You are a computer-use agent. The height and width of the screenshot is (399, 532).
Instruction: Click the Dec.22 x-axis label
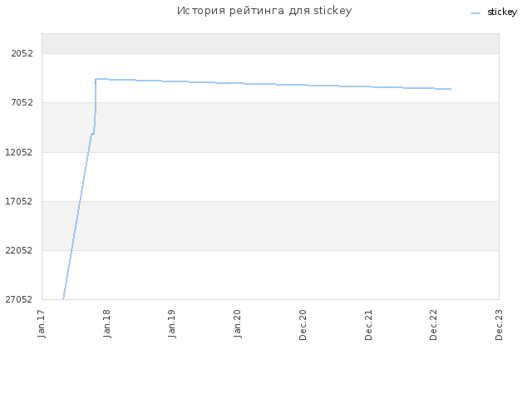[434, 325]
